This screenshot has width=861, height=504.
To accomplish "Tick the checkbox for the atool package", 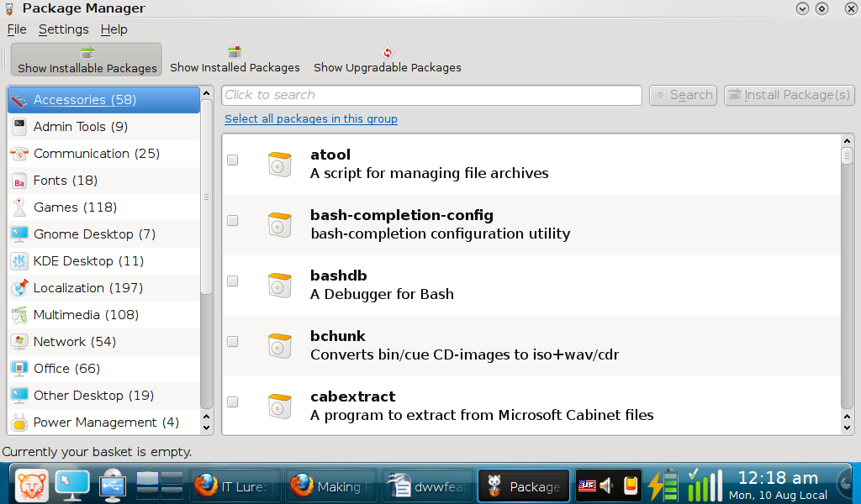I will (233, 160).
